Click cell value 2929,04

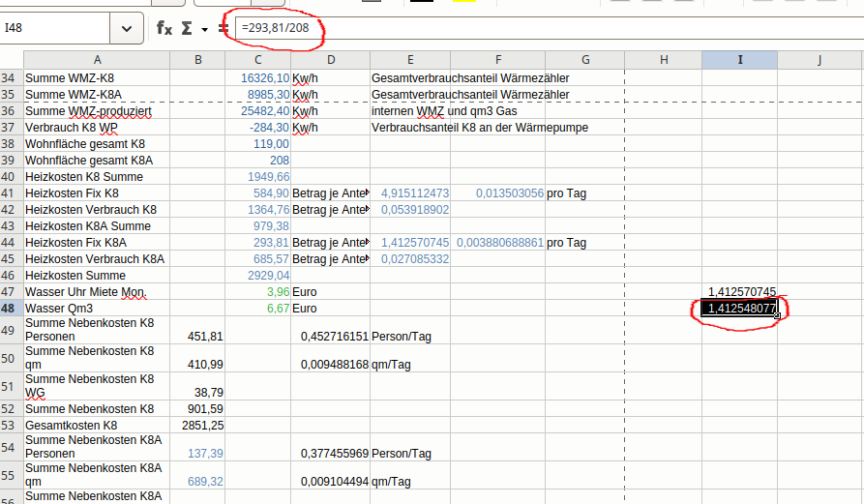pos(258,276)
